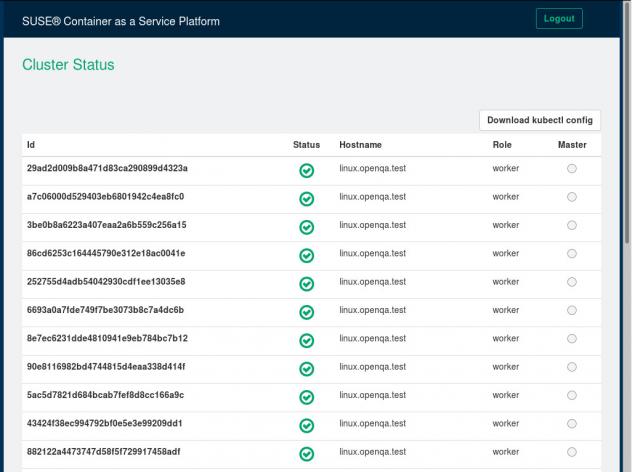Screen dimensions: 632x472
Task: Click status icon for node 252755d4adb54042930cdf1ee13035e8
Action: tap(307, 283)
